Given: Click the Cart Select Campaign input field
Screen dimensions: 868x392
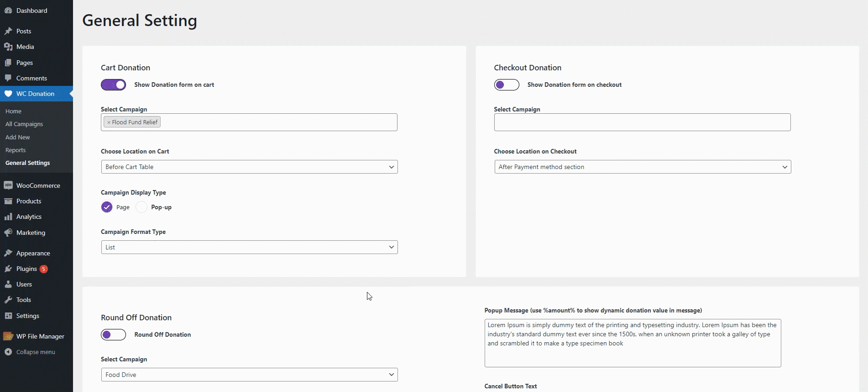Looking at the screenshot, I should click(x=249, y=122).
